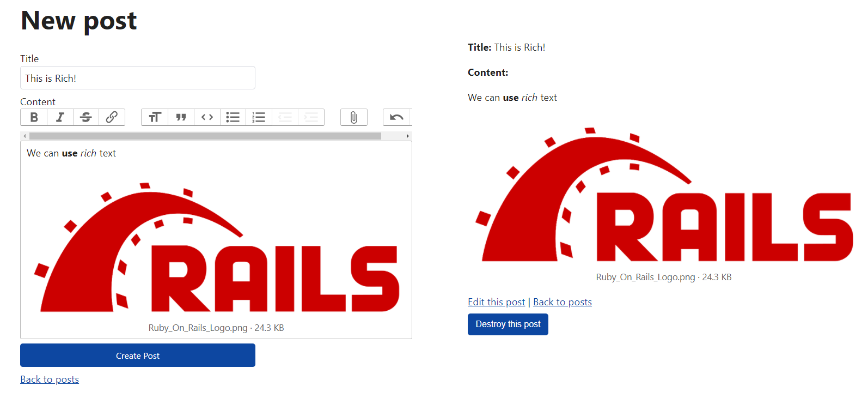The height and width of the screenshot is (398, 868).
Task: Increase indent level in the toolbar
Action: [x=311, y=117]
